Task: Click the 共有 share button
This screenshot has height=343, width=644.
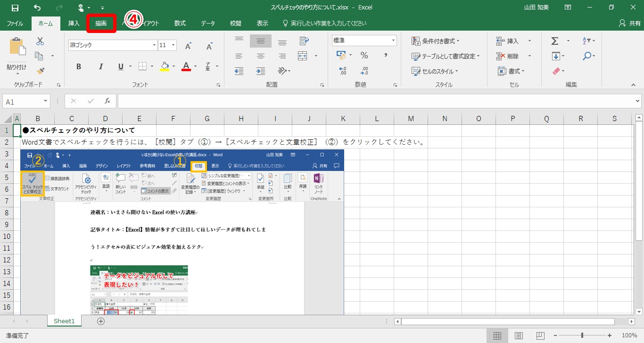Action: [629, 24]
